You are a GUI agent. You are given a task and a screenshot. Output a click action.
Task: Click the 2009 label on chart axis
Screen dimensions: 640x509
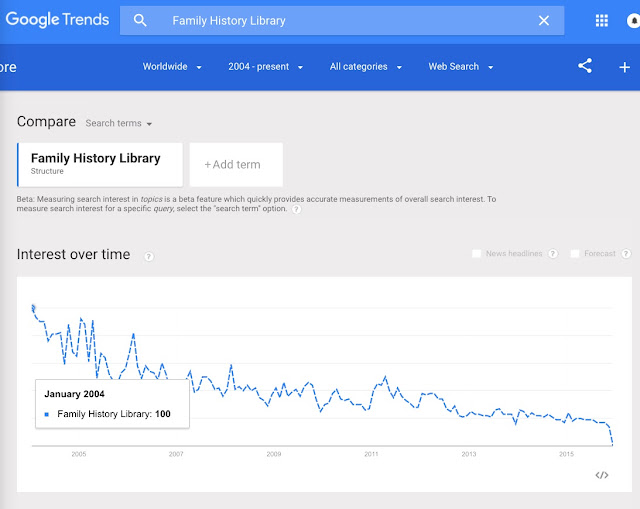pyautogui.click(x=274, y=454)
